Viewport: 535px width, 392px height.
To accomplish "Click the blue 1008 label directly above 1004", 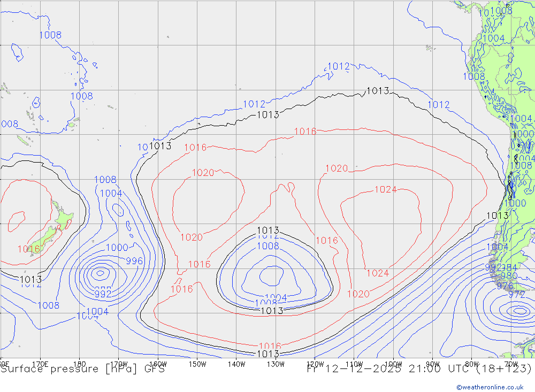I will click(105, 180).
